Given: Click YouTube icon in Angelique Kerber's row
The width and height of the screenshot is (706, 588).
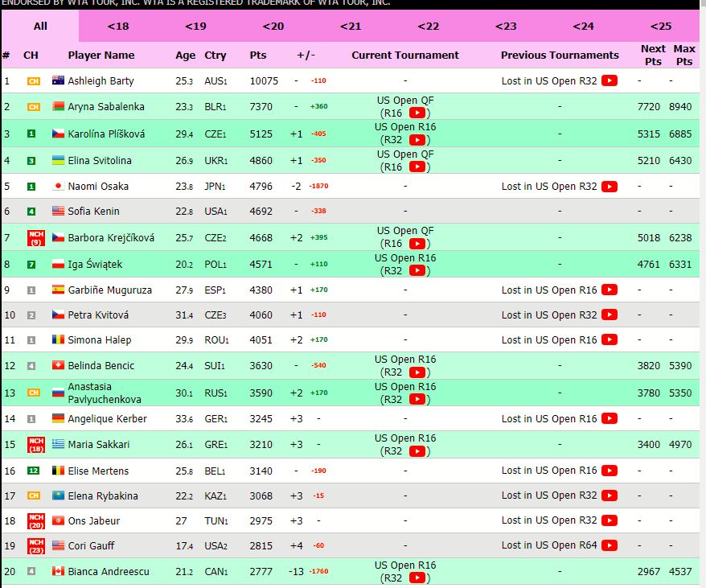Looking at the screenshot, I should coord(610,418).
